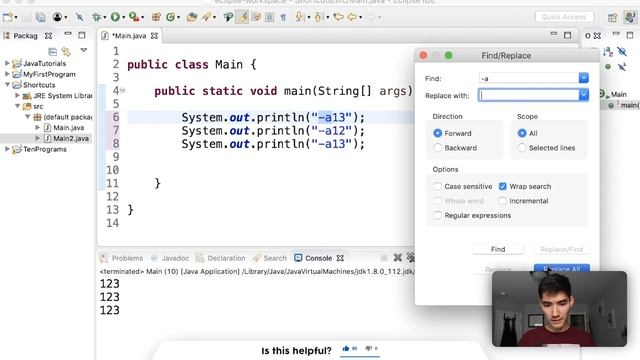Screen dimensions: 640x360
Task: Expand the JavaTutorials project
Action: coord(7,63)
